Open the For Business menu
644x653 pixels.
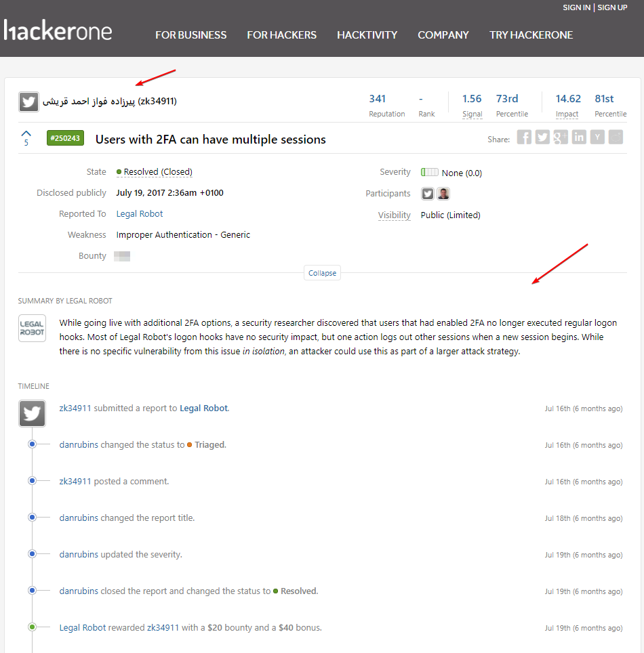191,35
